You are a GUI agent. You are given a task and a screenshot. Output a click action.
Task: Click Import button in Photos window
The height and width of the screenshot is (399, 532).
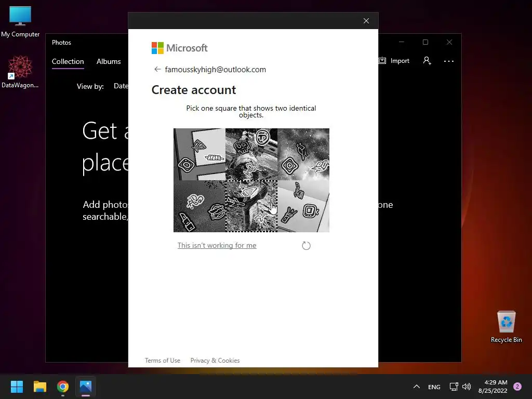tap(394, 61)
